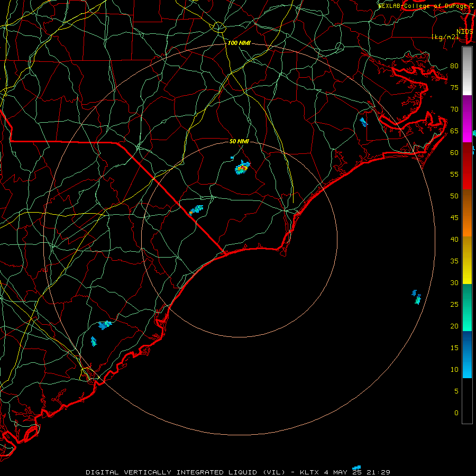Click the 35 value on the color scale
This screenshot has width=476, height=476.
point(454,261)
